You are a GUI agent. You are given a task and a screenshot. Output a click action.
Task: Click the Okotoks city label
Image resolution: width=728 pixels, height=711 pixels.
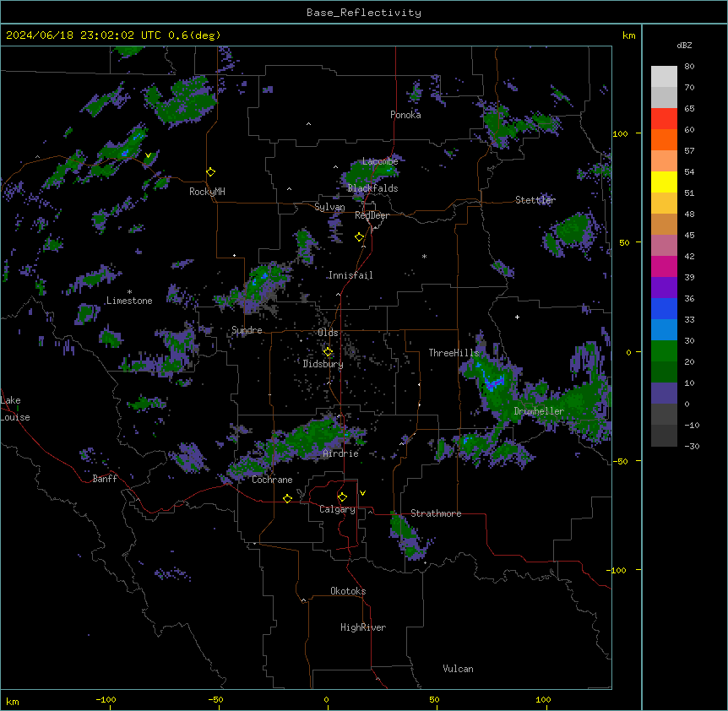click(x=348, y=591)
